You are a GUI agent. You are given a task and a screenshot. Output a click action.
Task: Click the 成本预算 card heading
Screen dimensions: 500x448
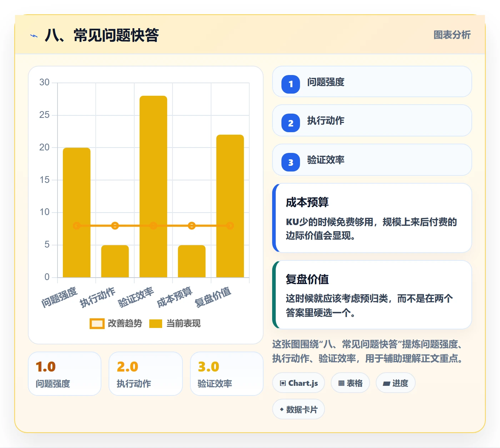tap(307, 202)
